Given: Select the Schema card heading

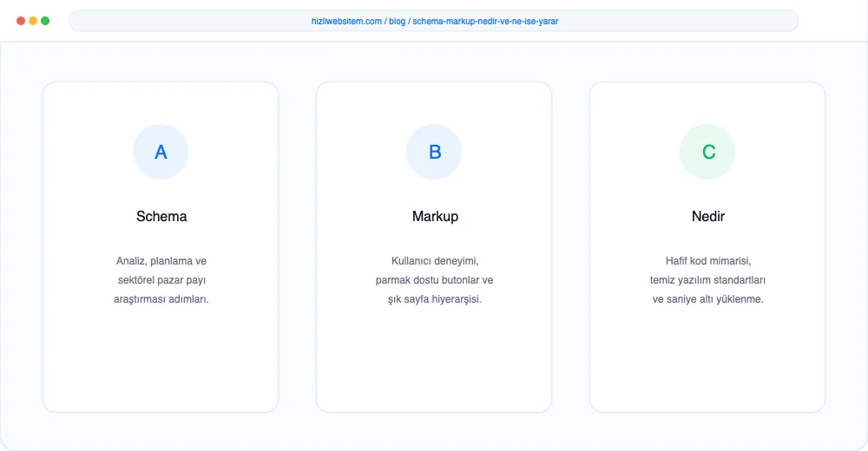Looking at the screenshot, I should 161,216.
